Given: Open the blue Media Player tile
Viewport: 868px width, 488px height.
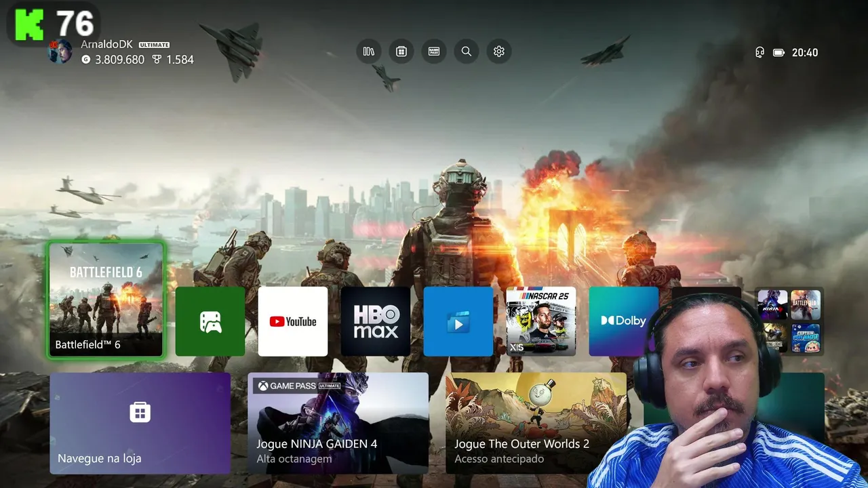Looking at the screenshot, I should tap(458, 321).
